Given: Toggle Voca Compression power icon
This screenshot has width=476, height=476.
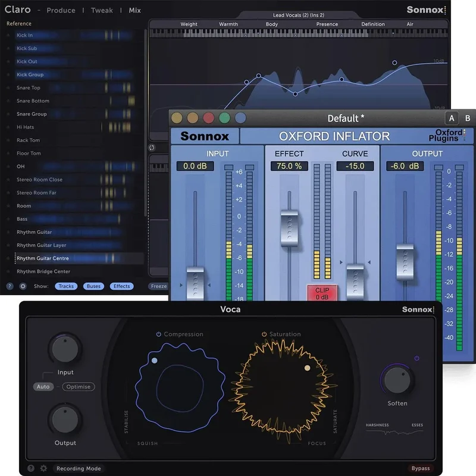Looking at the screenshot, I should [x=158, y=334].
